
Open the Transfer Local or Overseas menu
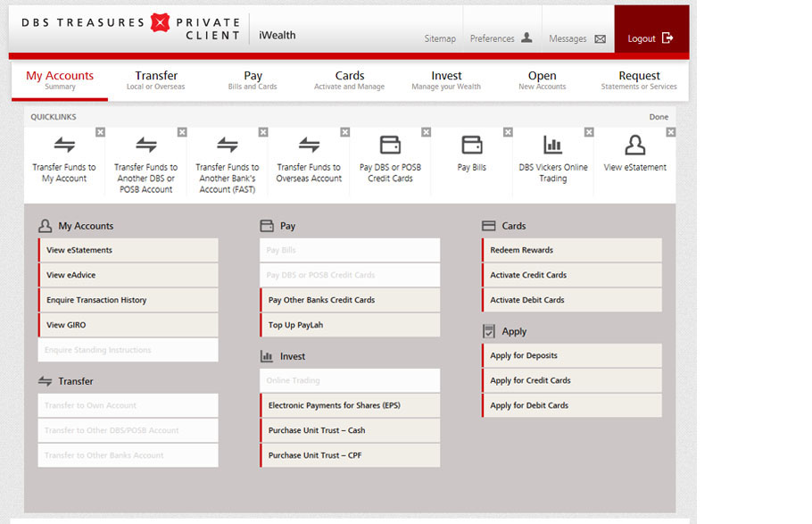click(x=156, y=80)
